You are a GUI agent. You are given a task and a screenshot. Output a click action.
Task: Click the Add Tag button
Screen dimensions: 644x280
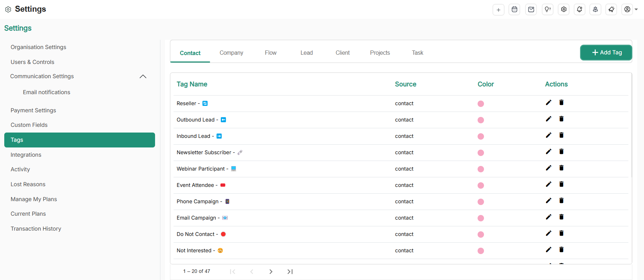click(x=606, y=53)
